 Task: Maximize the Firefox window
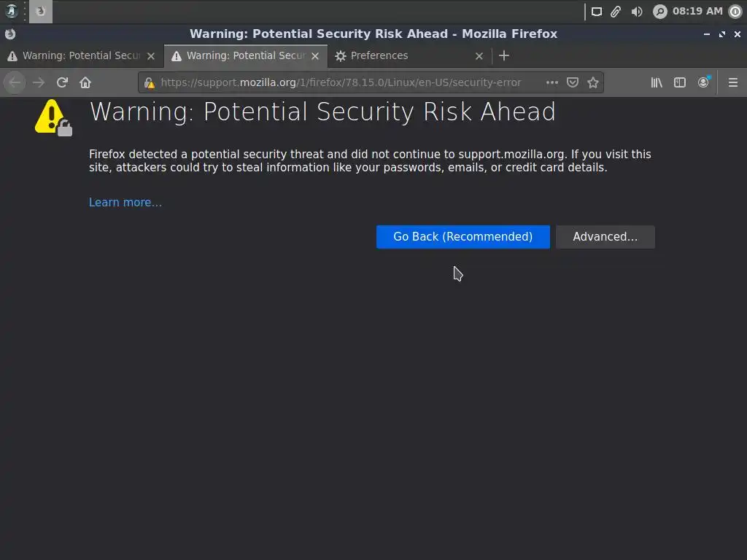[x=722, y=34]
